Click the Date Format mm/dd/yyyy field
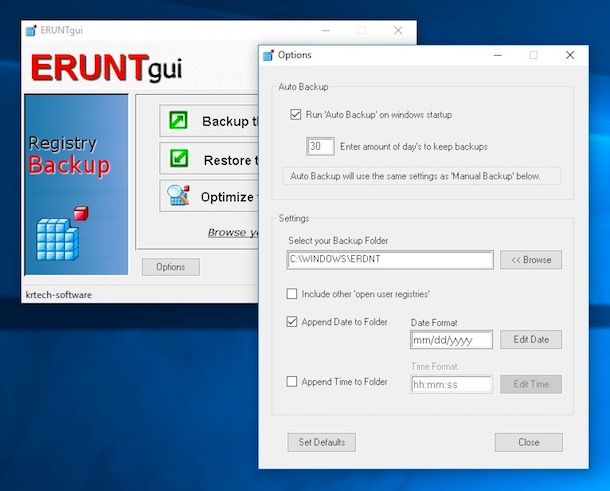Screen dimensions: 610x491 451,340
